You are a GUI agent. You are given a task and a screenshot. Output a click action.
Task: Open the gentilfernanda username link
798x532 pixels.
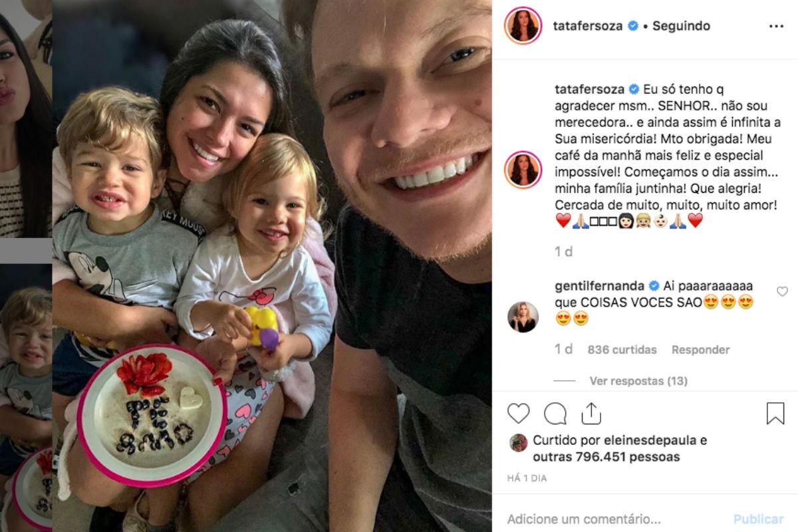599,286
